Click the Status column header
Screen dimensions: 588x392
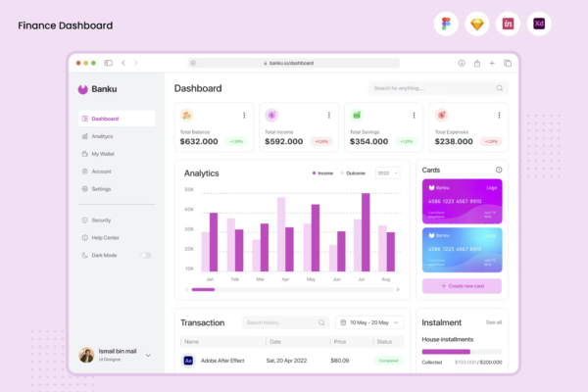click(x=384, y=342)
